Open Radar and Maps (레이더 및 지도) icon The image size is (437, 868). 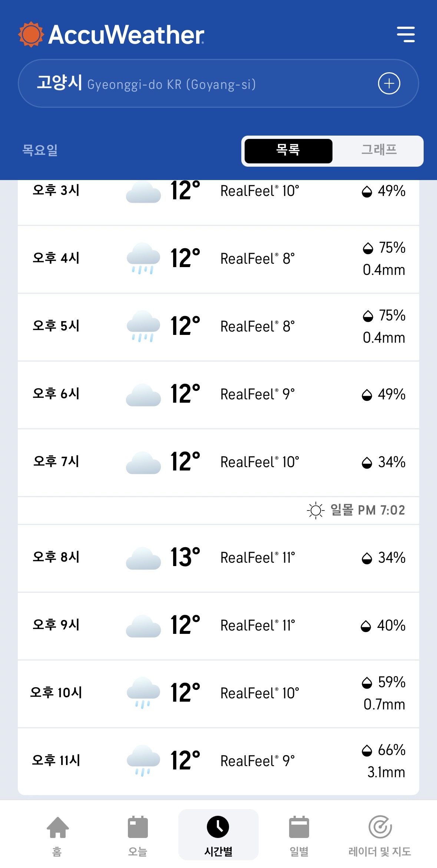pos(380,827)
